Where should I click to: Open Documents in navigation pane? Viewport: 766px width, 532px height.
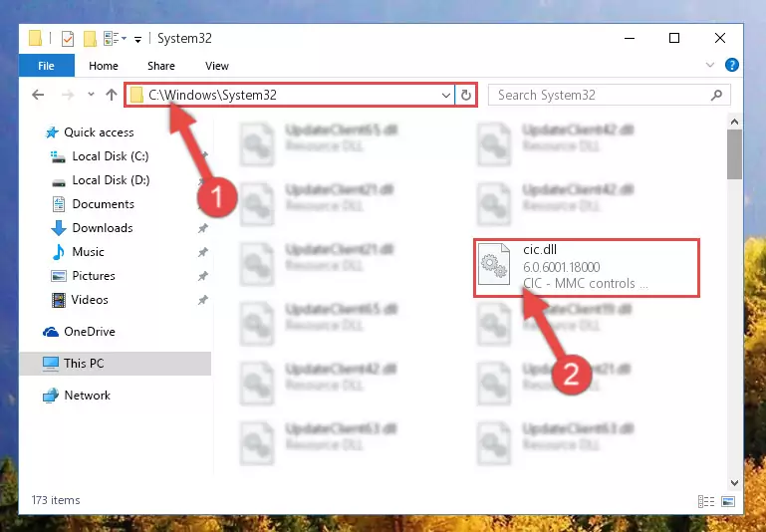coord(103,204)
